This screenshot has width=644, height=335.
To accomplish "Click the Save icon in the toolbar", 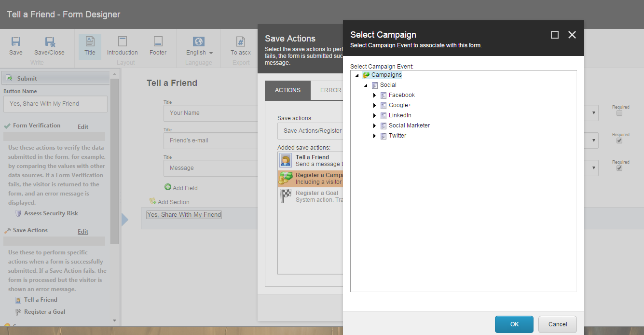I will click(x=16, y=42).
